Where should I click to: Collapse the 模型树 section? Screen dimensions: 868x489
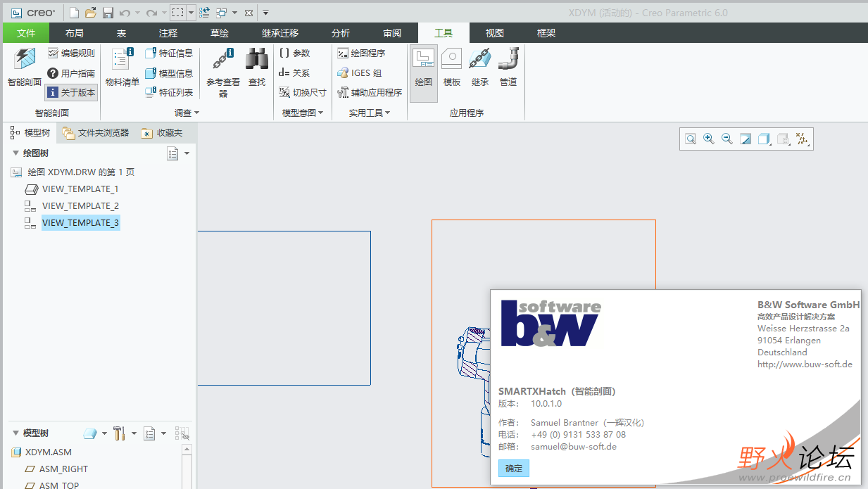click(15, 433)
